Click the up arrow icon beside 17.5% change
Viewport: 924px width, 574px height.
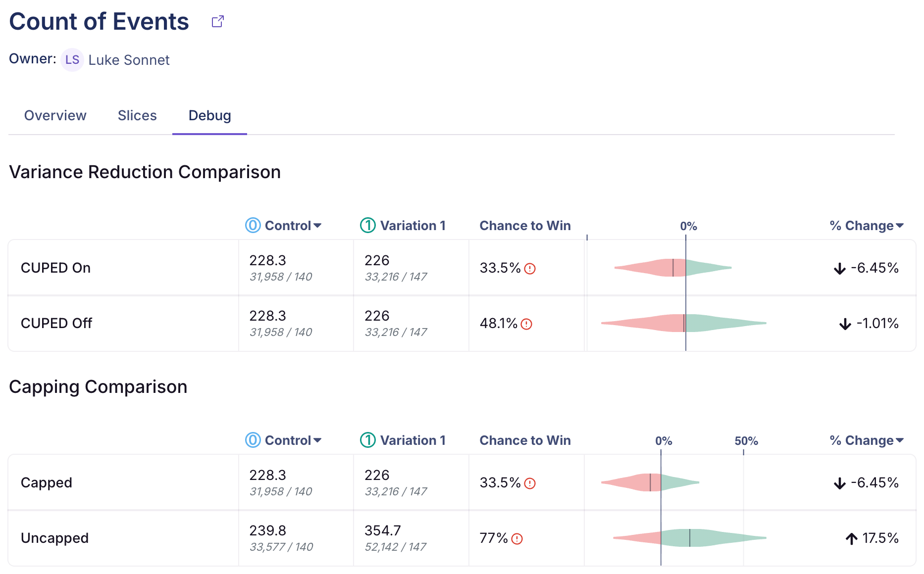(851, 539)
